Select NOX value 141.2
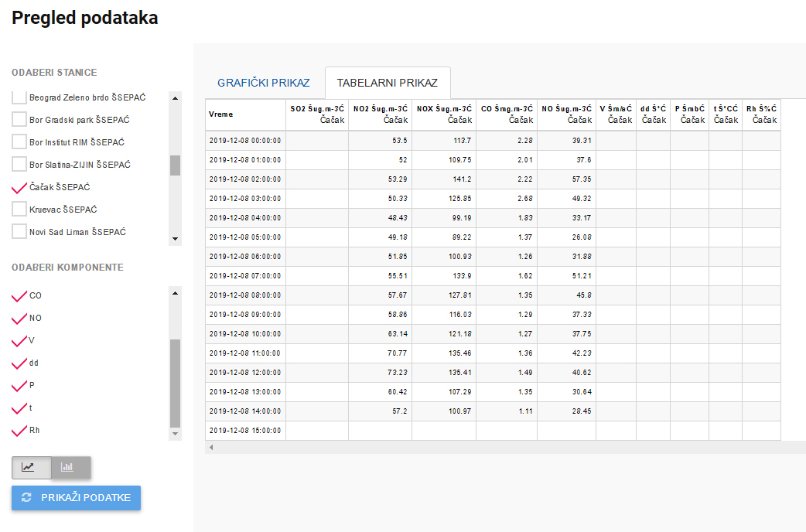806x532 pixels. 444,179
